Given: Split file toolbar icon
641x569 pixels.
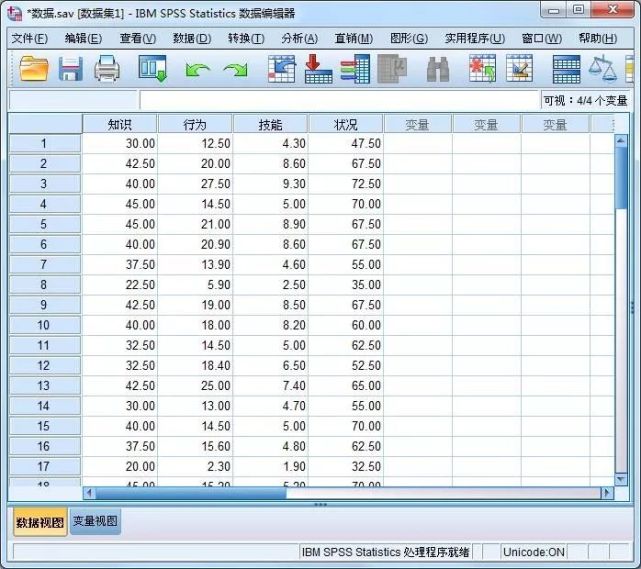Looking at the screenshot, I should click(x=566, y=69).
